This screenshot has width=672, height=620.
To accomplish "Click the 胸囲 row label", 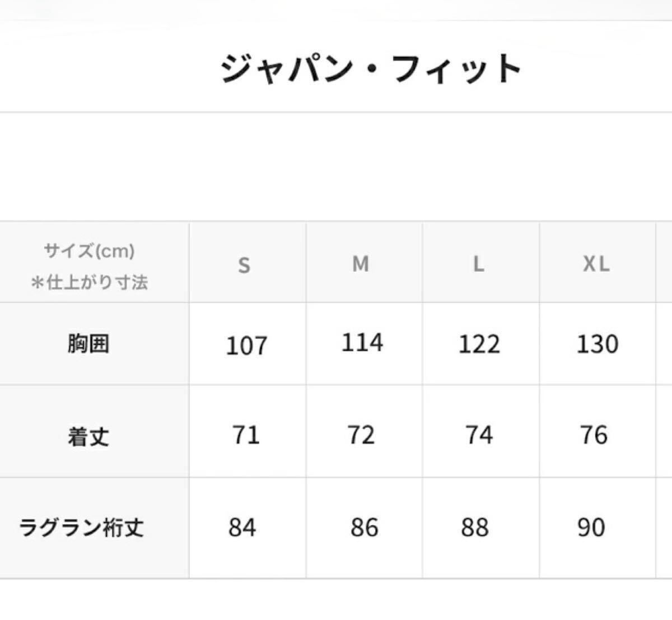I will (88, 344).
